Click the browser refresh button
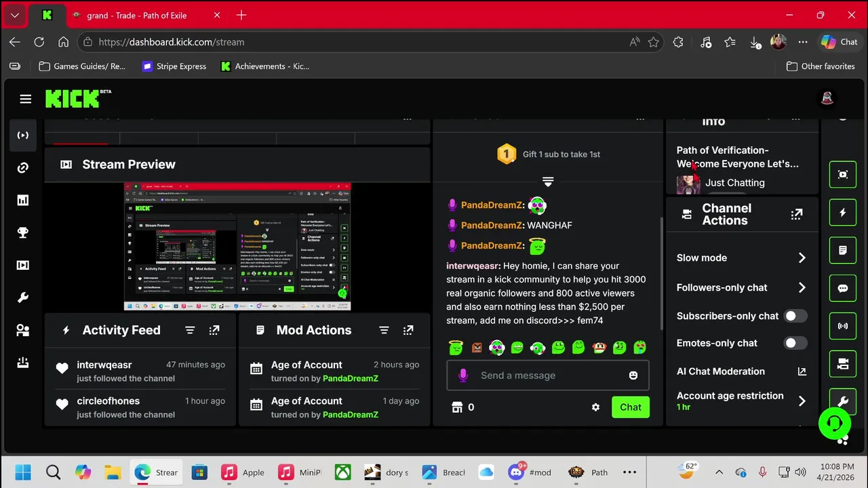Viewport: 868px width, 488px height. point(39,42)
